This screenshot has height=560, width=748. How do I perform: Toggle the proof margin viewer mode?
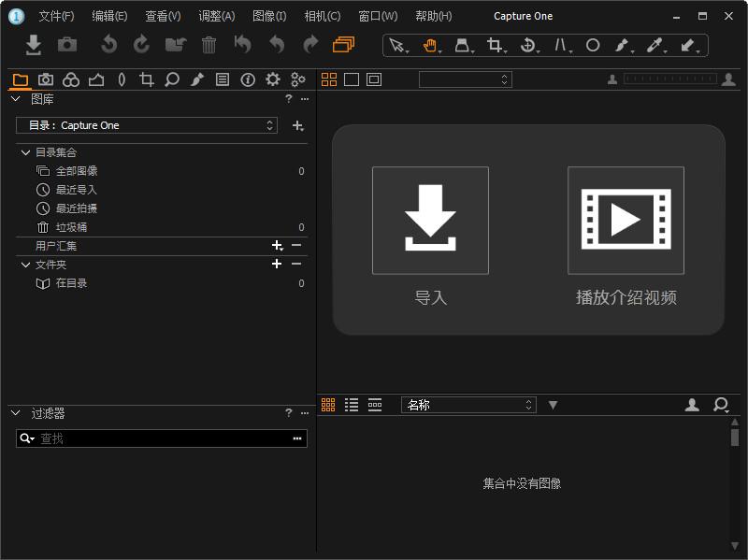[x=374, y=79]
